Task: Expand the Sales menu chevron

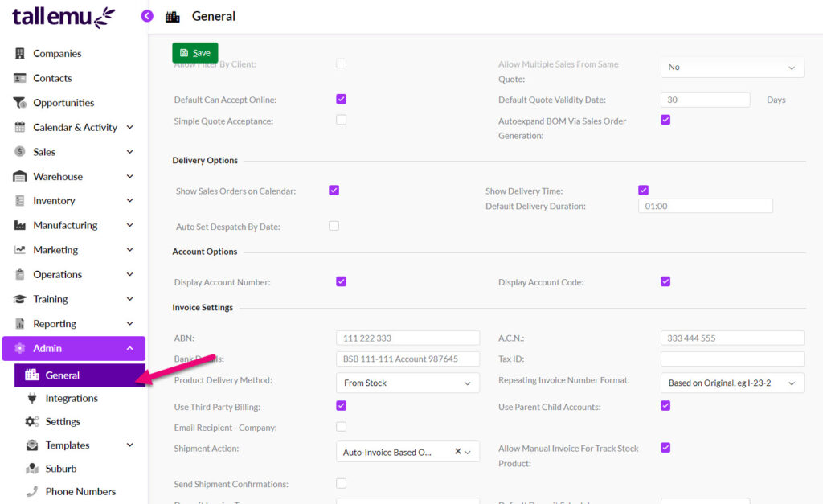Action: (x=130, y=152)
